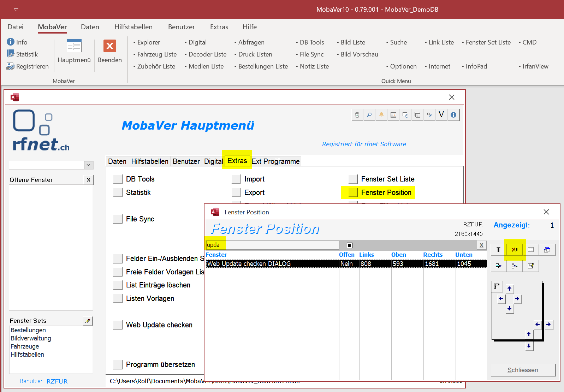The width and height of the screenshot is (564, 392).
Task: Click the square button beside File Sync
Action: (118, 219)
